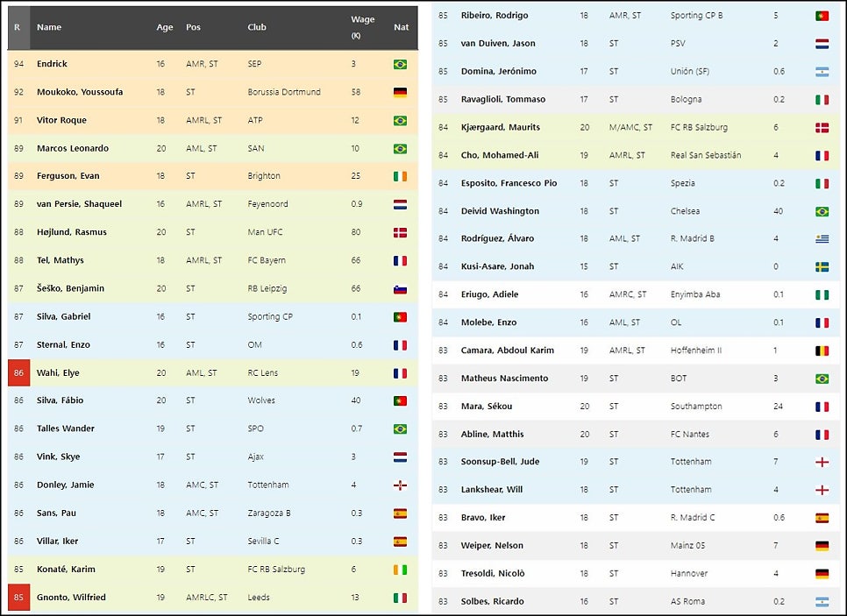Click the red 85 badge beside Gnonto
This screenshot has height=616, width=847.
[18, 597]
